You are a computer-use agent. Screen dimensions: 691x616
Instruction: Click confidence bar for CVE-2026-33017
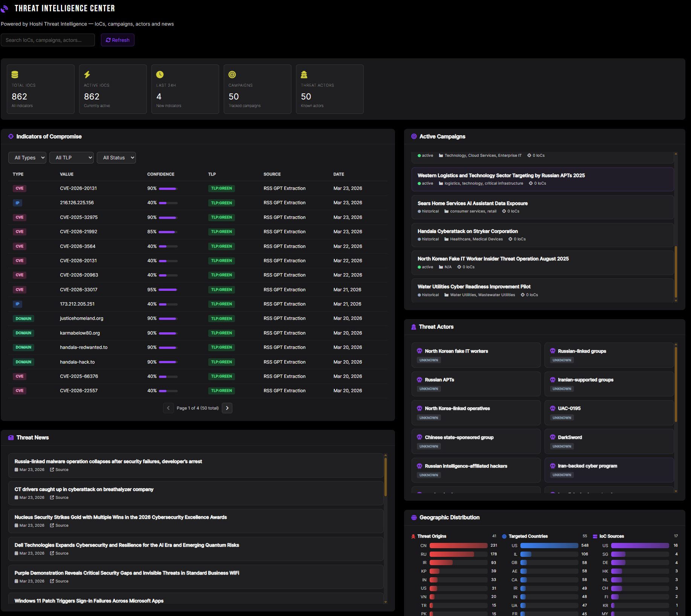[x=168, y=290]
